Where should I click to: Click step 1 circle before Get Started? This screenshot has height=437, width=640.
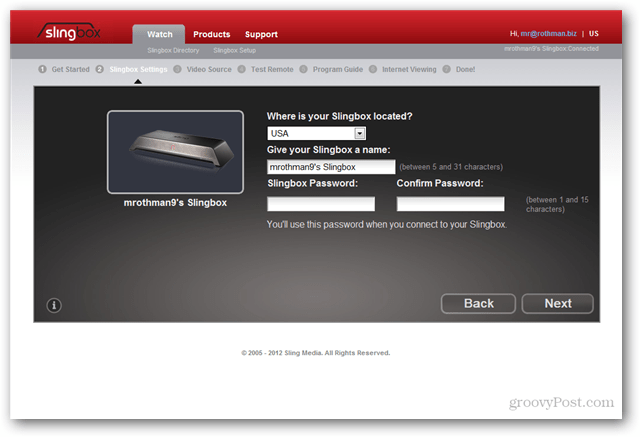click(x=42, y=69)
